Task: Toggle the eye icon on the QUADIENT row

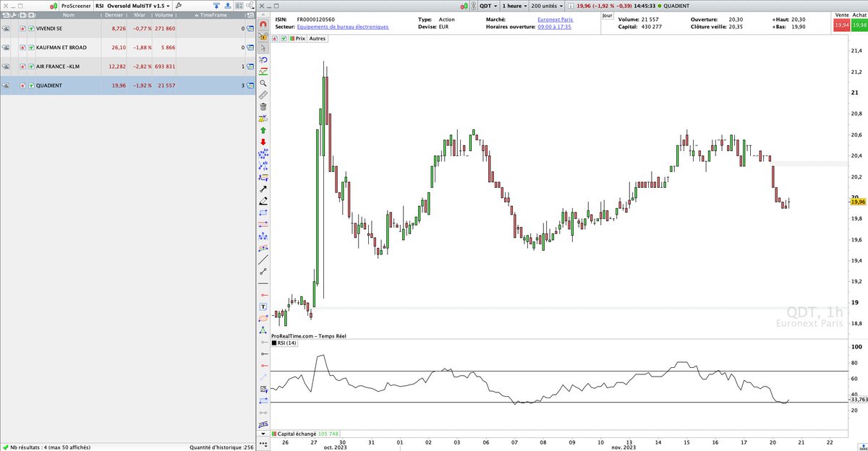Action: 7,85
